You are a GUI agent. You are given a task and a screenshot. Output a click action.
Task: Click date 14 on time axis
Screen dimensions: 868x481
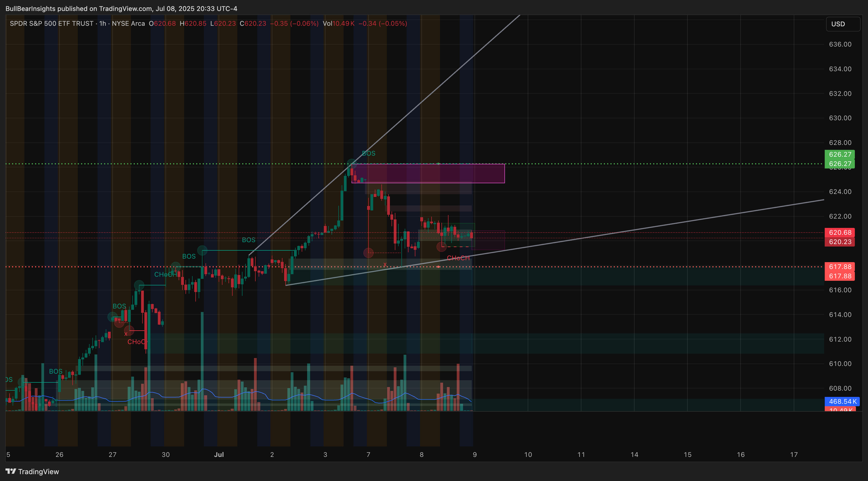click(635, 454)
